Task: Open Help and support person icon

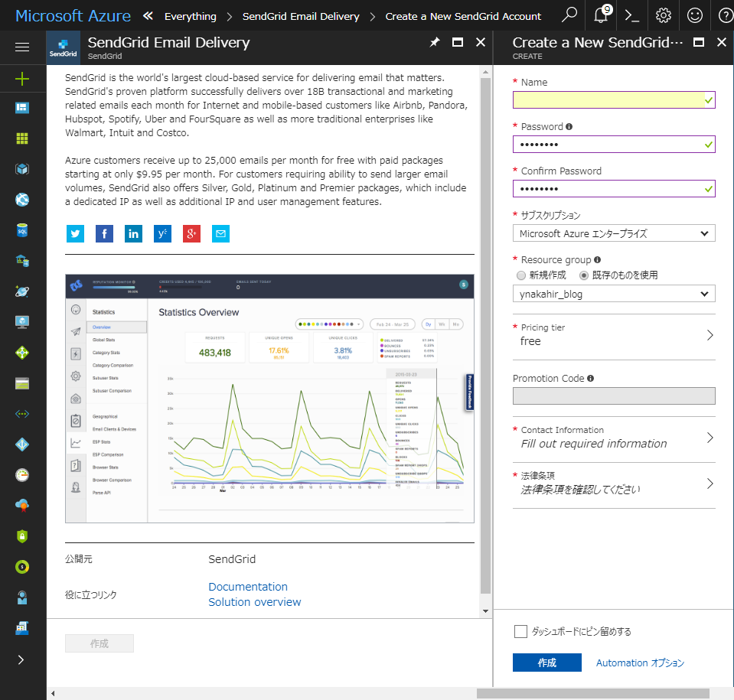Action: point(22,597)
